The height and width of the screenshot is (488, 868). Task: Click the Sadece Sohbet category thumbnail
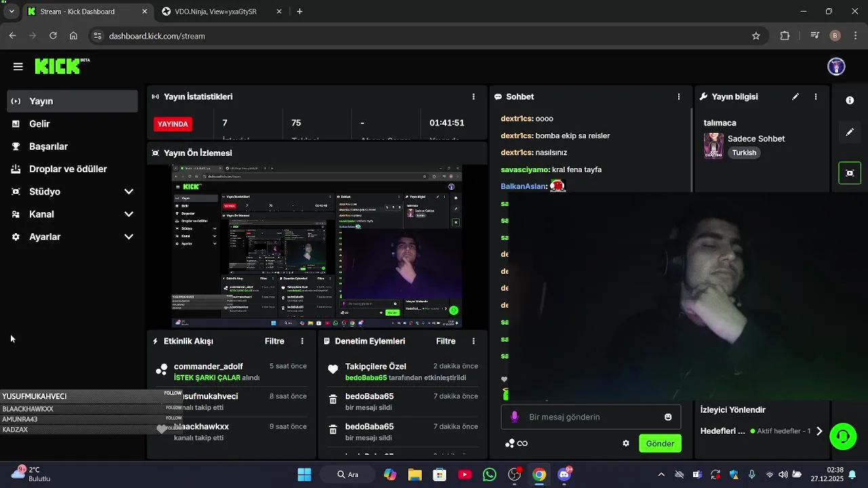point(713,145)
